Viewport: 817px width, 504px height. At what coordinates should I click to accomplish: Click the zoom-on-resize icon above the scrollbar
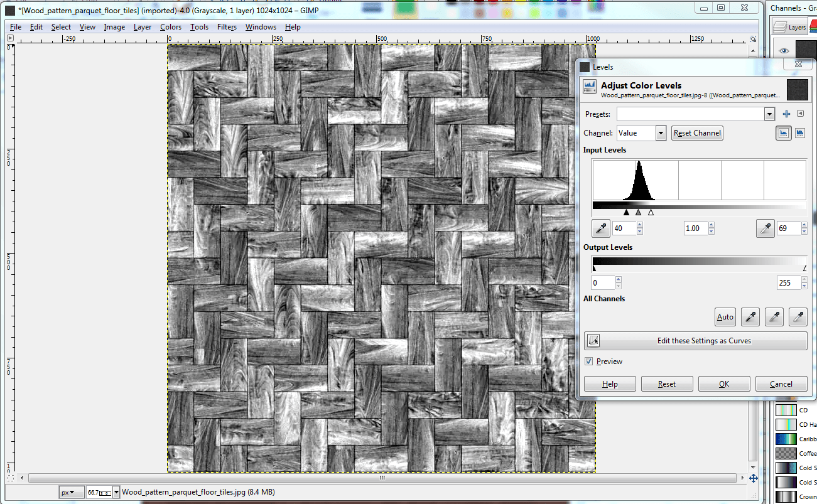pos(753,38)
